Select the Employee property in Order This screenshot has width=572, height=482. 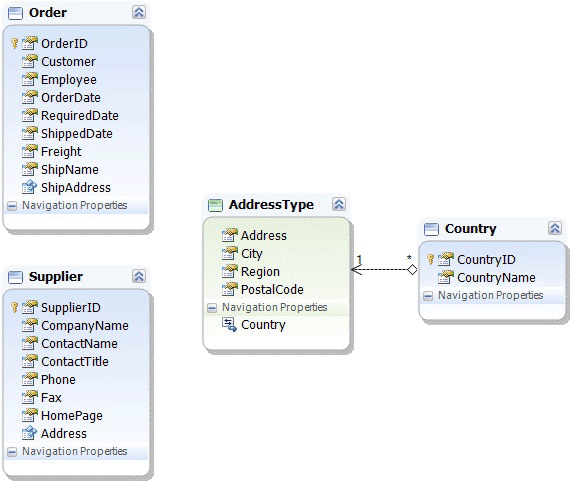click(69, 80)
